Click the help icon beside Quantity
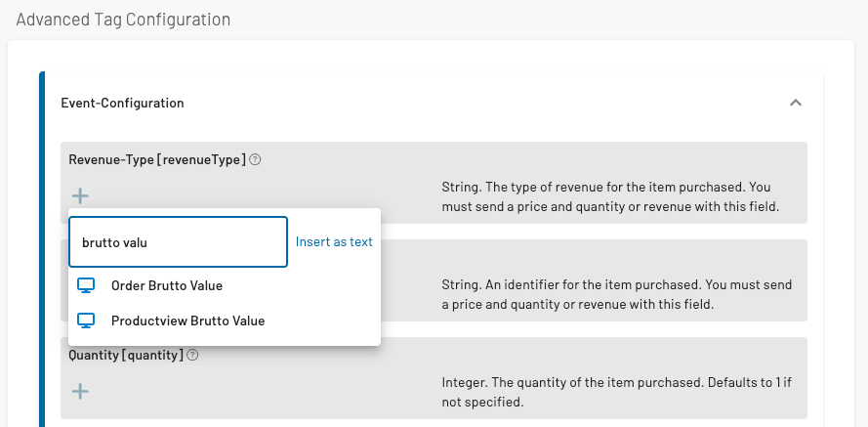Image resolution: width=868 pixels, height=427 pixels. coord(192,356)
